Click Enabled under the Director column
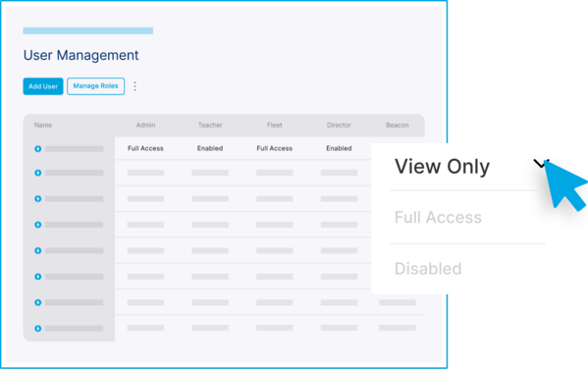Viewport: 588px width, 369px height. [339, 148]
